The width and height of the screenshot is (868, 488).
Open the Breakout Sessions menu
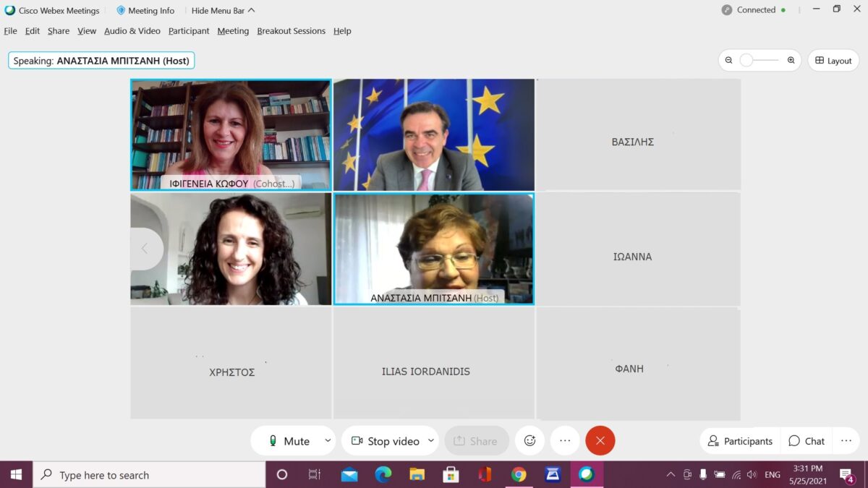[x=291, y=31]
